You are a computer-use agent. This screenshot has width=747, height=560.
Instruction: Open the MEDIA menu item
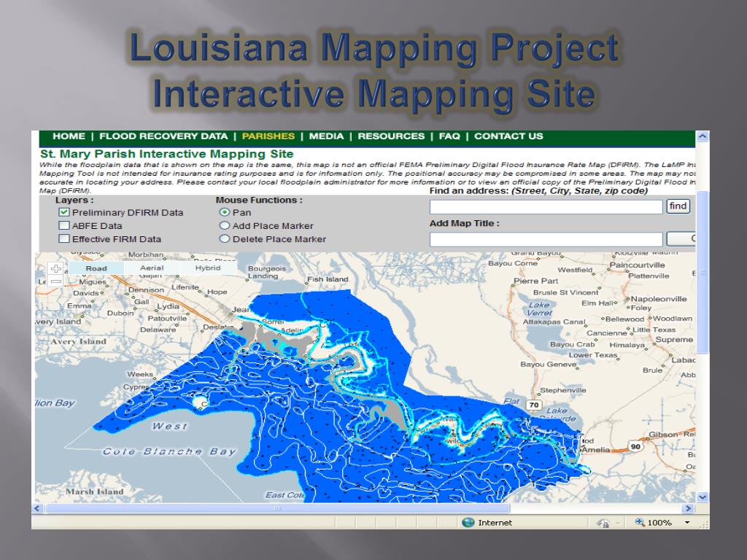pyautogui.click(x=326, y=136)
